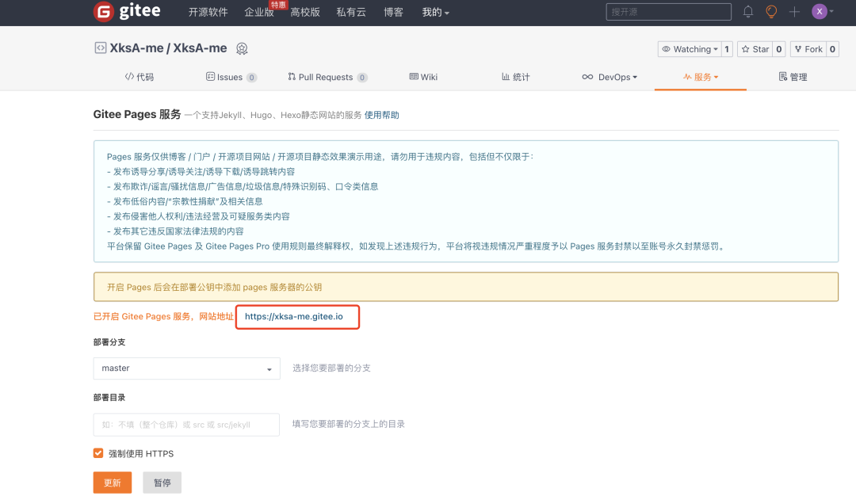Viewport: 856px width, 504px height.
Task: Expand the user avatar menu
Action: [x=819, y=11]
